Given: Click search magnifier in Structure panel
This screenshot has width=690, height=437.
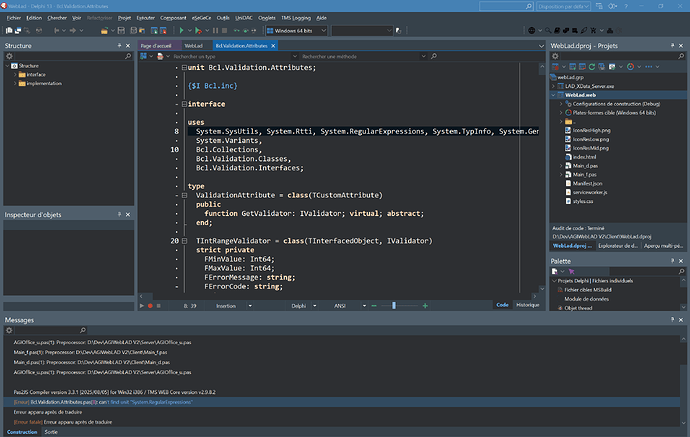Looking at the screenshot, I should 128,56.
